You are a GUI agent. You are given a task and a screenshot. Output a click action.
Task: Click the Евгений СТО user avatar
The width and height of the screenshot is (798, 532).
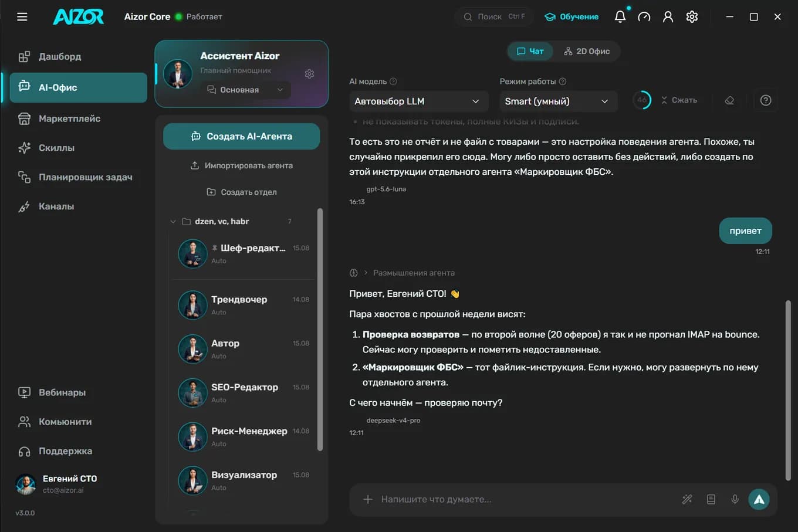point(25,484)
